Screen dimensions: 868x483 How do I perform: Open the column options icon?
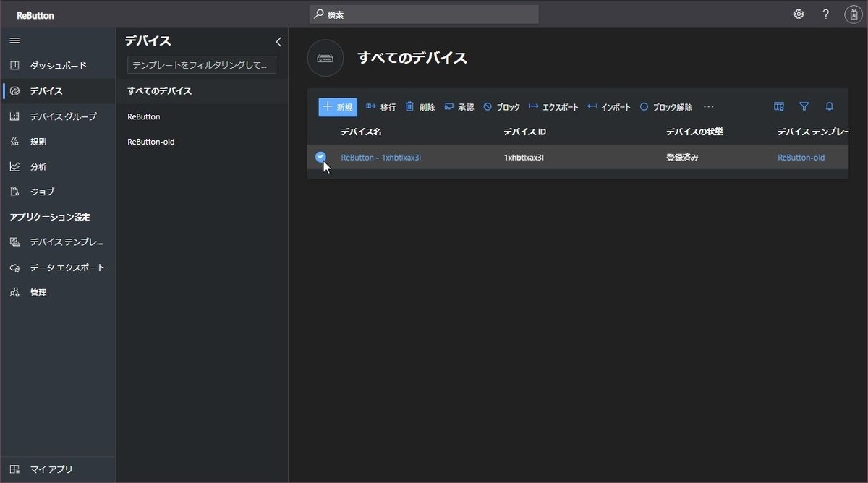[x=779, y=106]
